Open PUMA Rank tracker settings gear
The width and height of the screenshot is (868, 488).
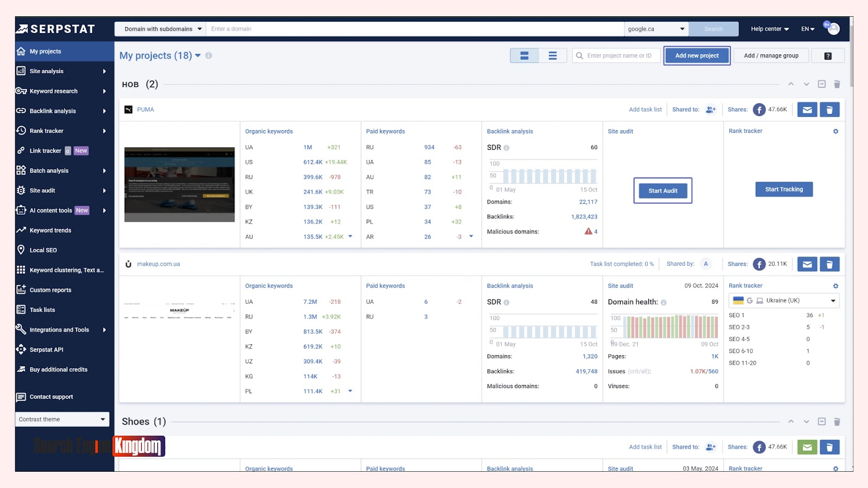pyautogui.click(x=835, y=131)
